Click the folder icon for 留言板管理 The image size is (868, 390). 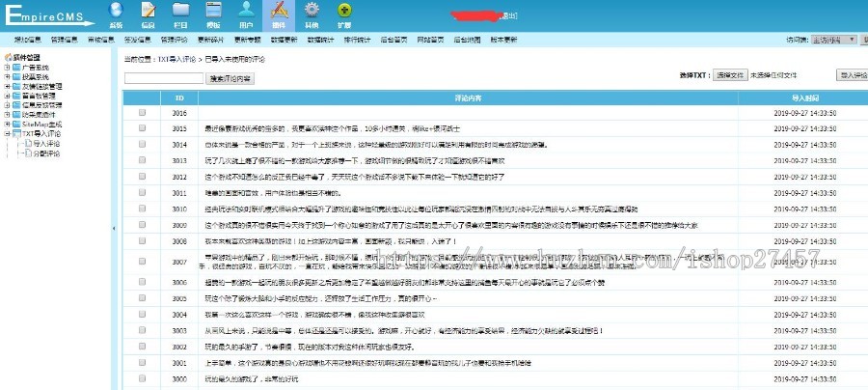16,96
